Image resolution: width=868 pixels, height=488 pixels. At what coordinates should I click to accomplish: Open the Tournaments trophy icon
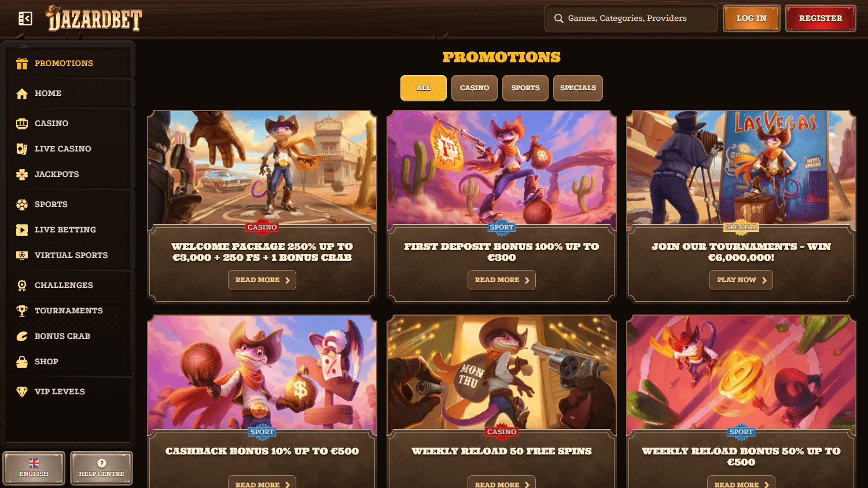(x=22, y=311)
